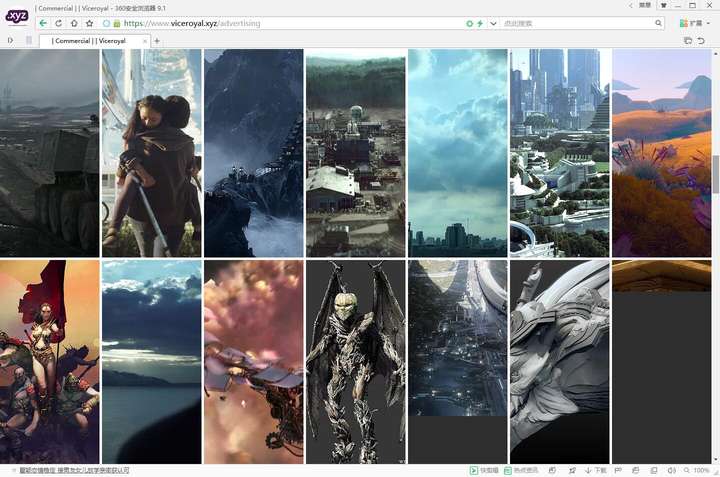This screenshot has height=477, width=720.
Task: Open the gray sculpted creature model artwork
Action: click(x=560, y=362)
